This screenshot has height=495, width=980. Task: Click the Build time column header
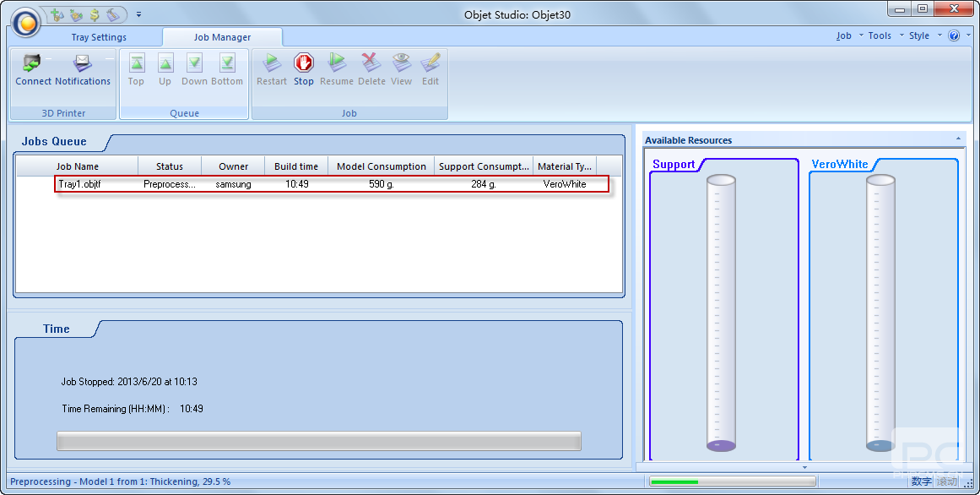tap(296, 166)
